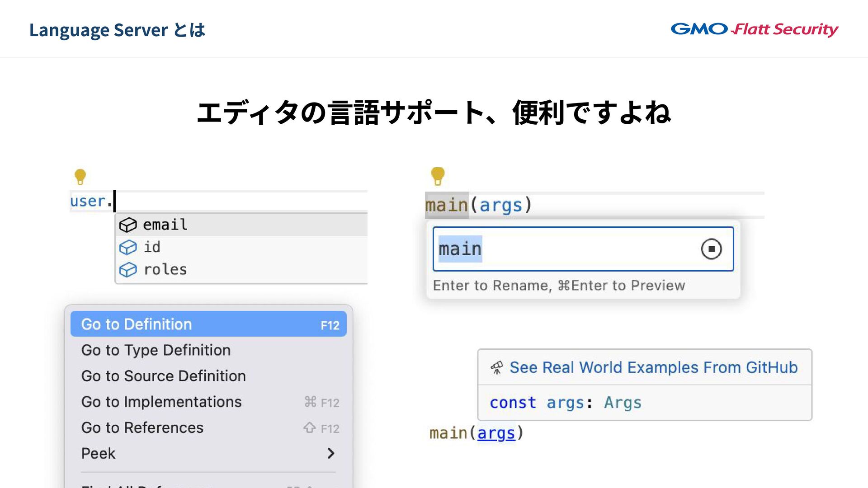The image size is (868, 488).
Task: Pick the roles autocomplete suggestion
Action: pyautogui.click(x=165, y=270)
